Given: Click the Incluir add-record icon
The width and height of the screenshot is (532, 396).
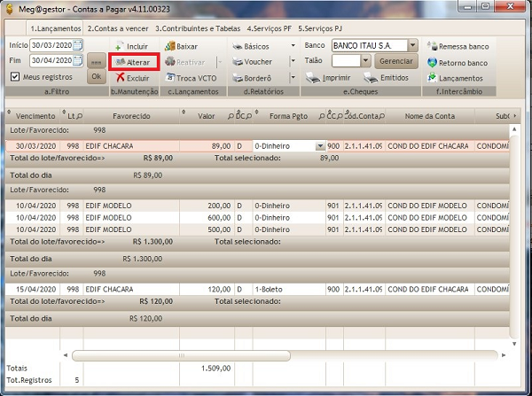Looking at the screenshot, I should tap(120, 46).
